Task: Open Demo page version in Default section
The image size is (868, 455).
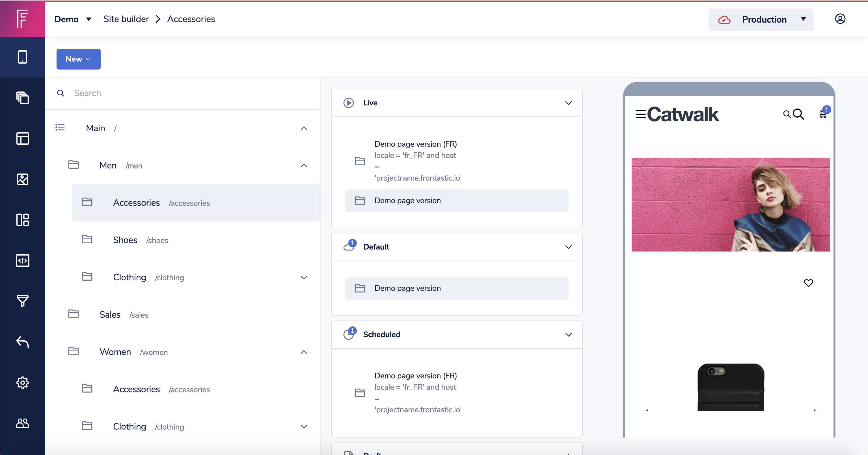Action: click(457, 288)
